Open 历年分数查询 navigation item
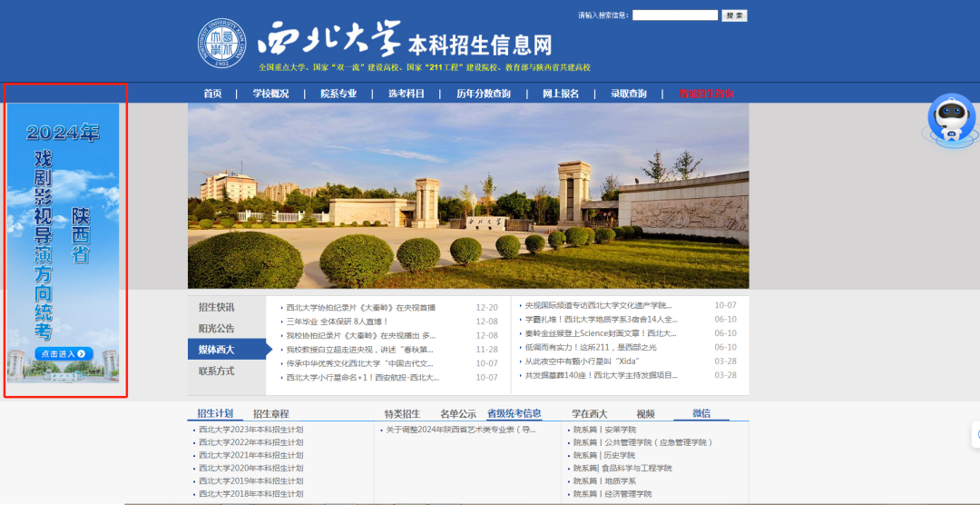 point(483,94)
